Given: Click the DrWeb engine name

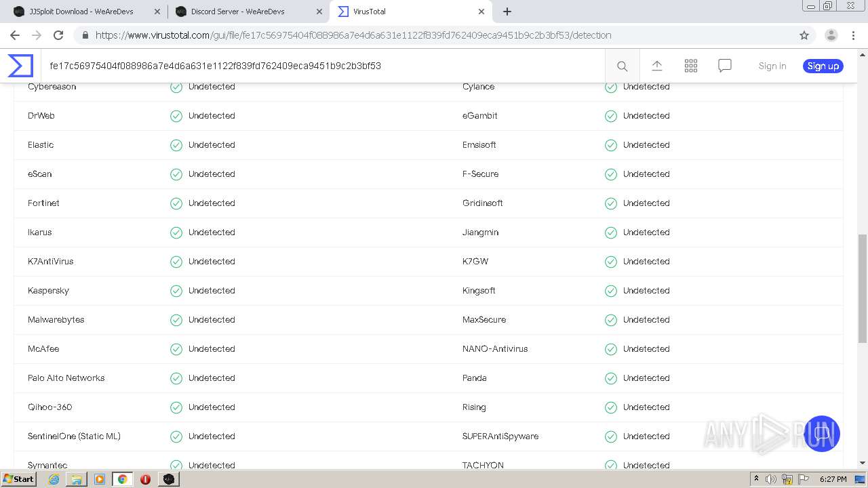Looking at the screenshot, I should pos(41,115).
